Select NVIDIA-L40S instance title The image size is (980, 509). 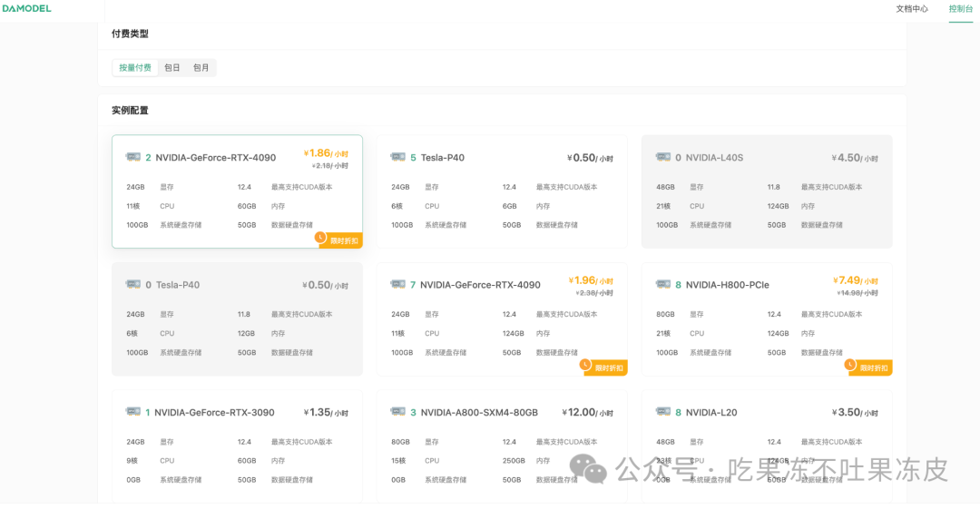point(714,158)
